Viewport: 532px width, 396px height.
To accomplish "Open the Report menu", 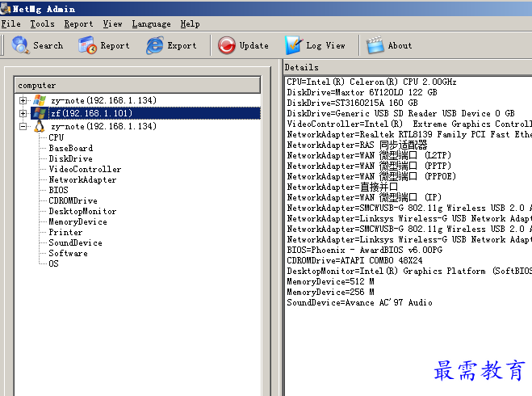I will coord(78,23).
